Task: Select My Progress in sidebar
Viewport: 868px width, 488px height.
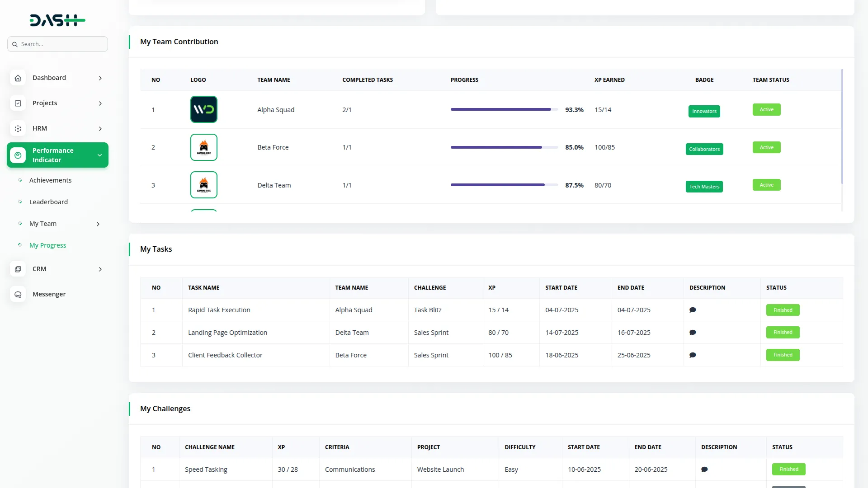Action: pos(47,245)
